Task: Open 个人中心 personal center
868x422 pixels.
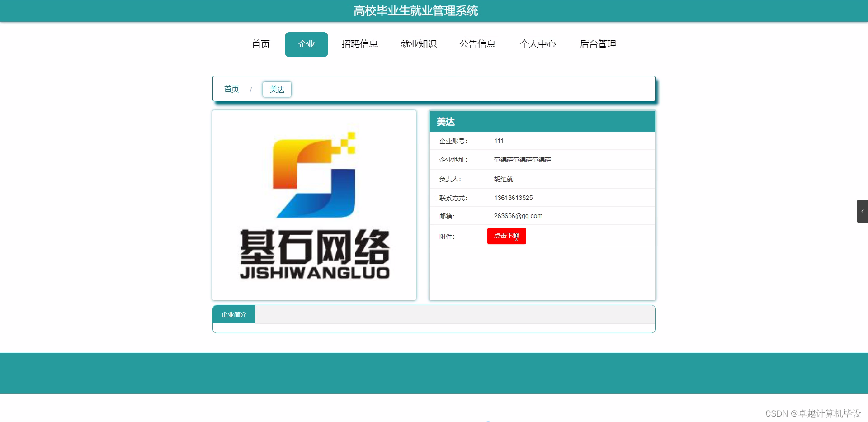Action: pos(538,44)
